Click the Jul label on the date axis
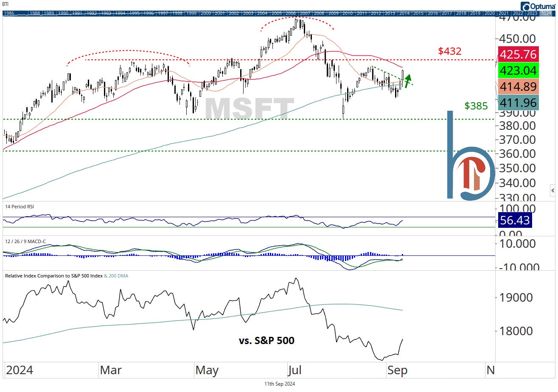 pyautogui.click(x=294, y=370)
